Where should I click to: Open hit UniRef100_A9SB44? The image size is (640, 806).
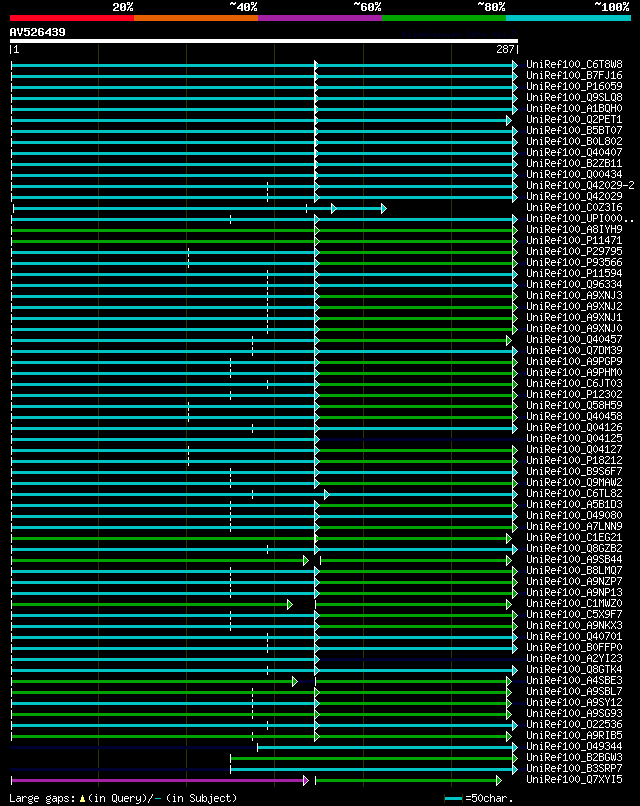(x=574, y=560)
